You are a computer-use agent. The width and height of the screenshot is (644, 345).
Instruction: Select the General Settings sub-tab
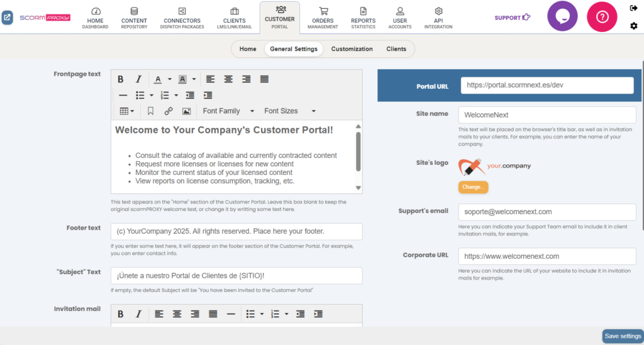click(294, 49)
